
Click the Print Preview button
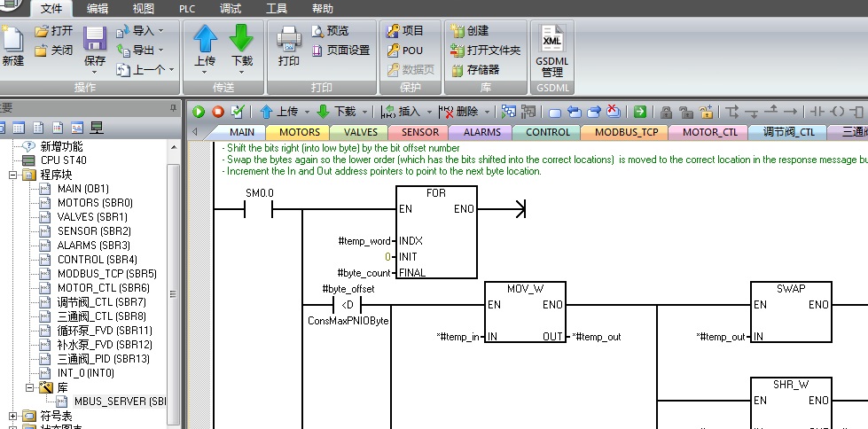point(331,31)
